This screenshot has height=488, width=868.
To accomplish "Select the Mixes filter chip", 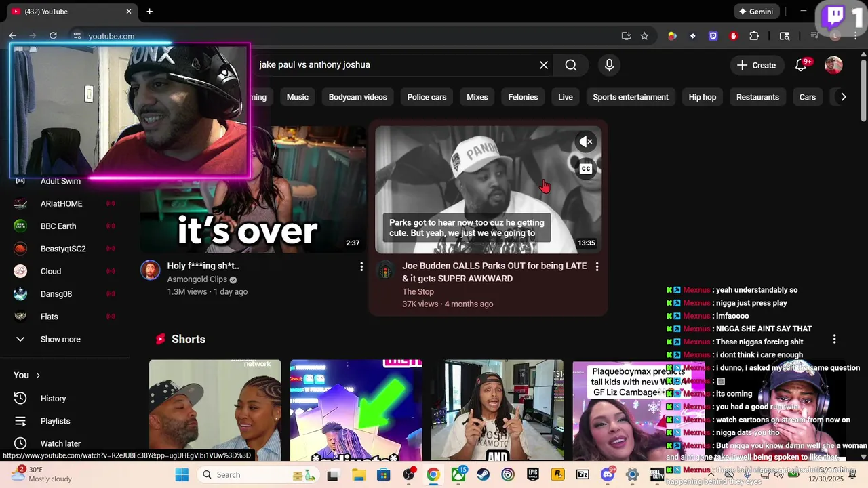I will click(x=477, y=97).
